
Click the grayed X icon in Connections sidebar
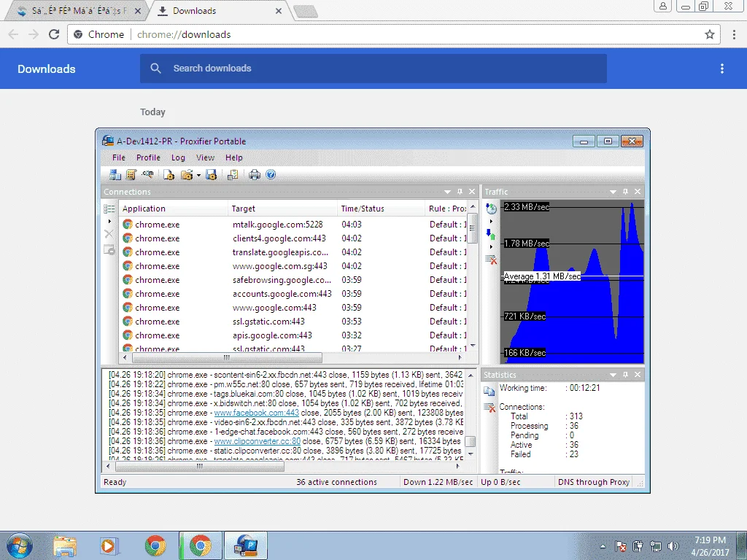109,234
